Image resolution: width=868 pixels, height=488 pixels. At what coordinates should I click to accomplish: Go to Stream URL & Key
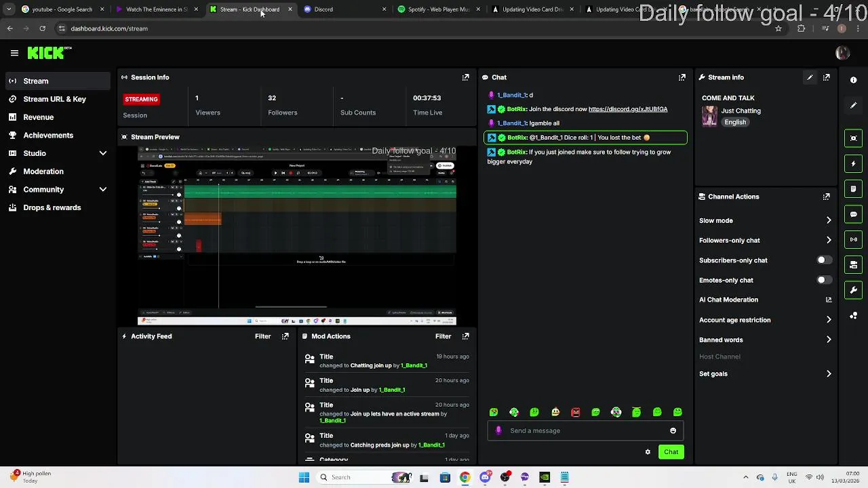pyautogui.click(x=58, y=99)
